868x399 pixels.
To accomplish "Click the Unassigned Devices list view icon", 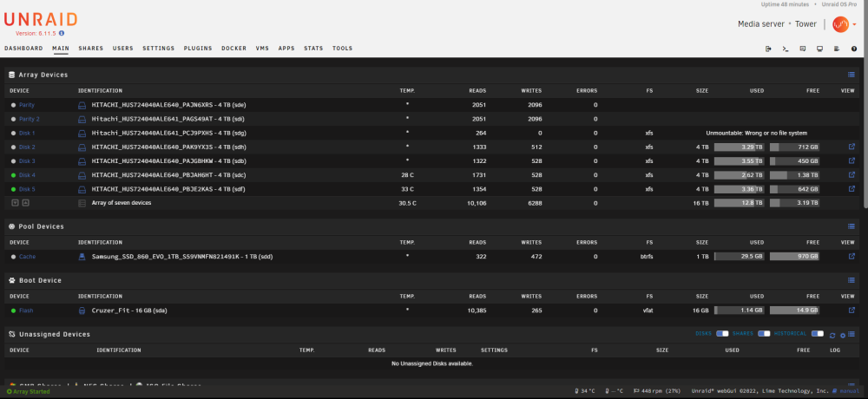I will click(x=852, y=334).
